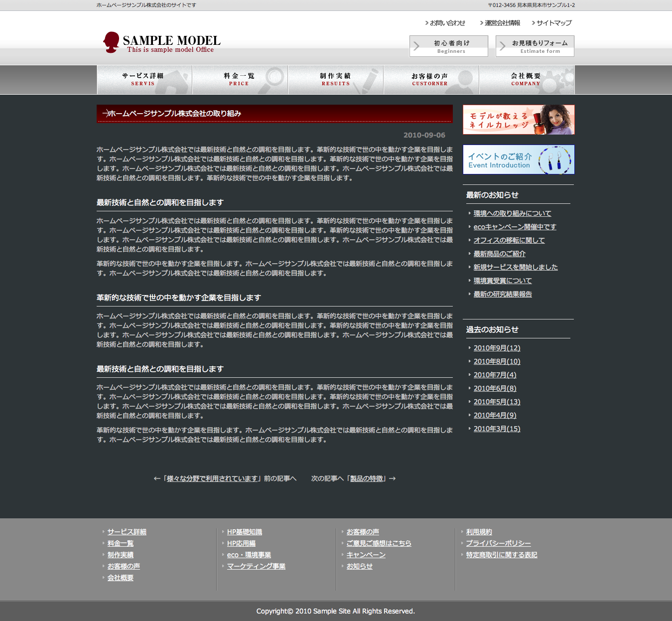Open the 料金一覧 PRICE navigation tab

point(240,80)
